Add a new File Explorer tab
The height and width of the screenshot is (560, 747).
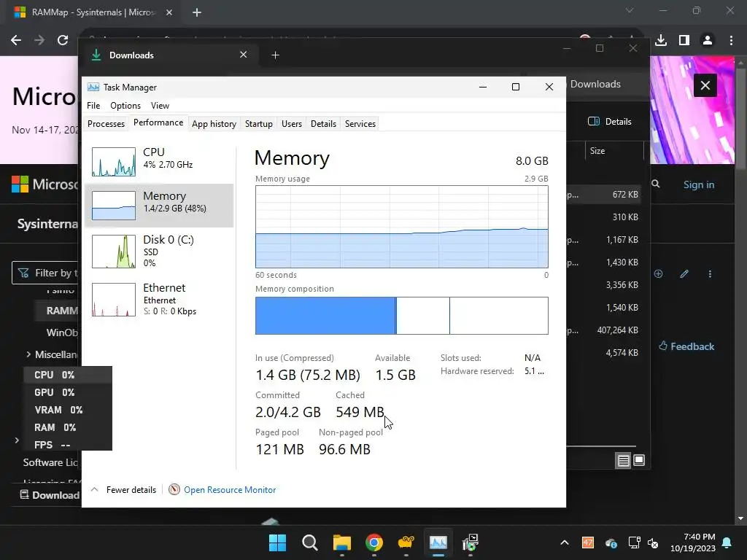coord(275,55)
